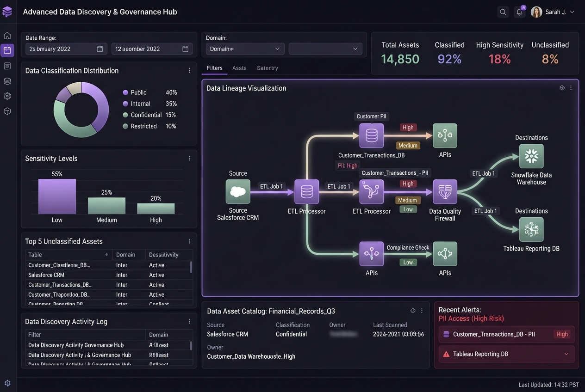Select the calendar sidebar icon
The width and height of the screenshot is (585, 392).
(x=7, y=50)
